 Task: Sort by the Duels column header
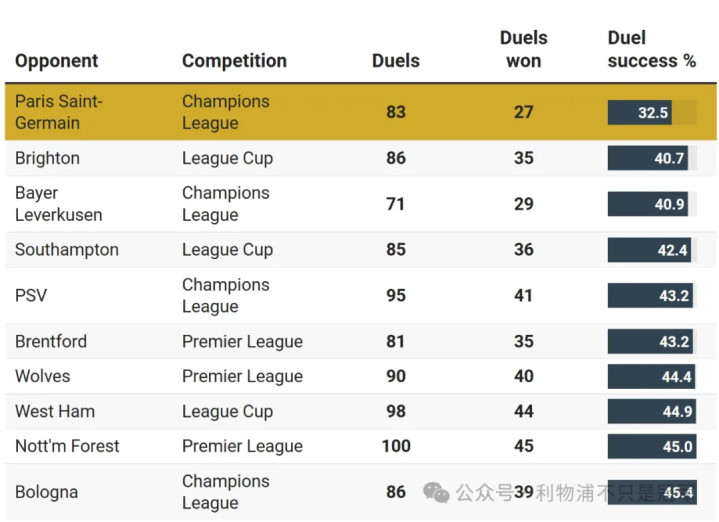point(396,61)
